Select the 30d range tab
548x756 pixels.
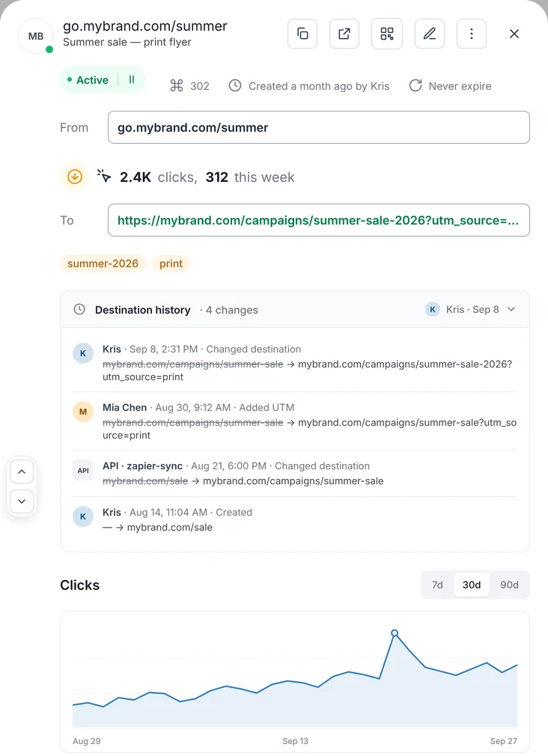coord(472,585)
